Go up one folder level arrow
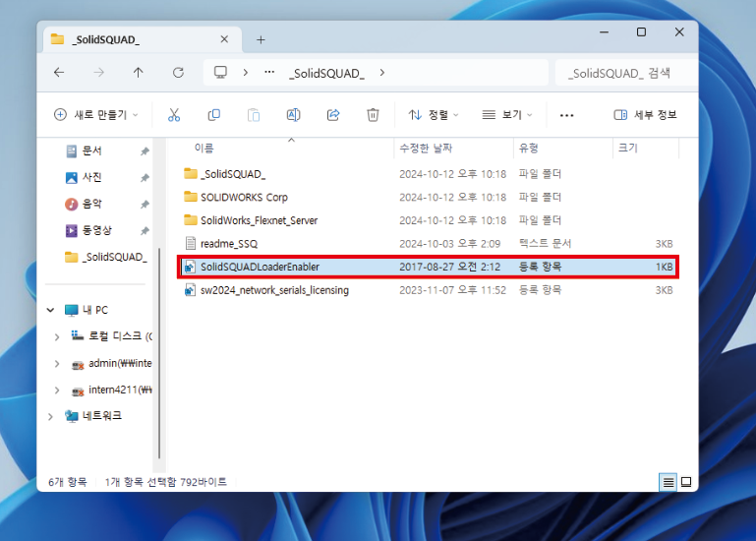 (x=139, y=73)
